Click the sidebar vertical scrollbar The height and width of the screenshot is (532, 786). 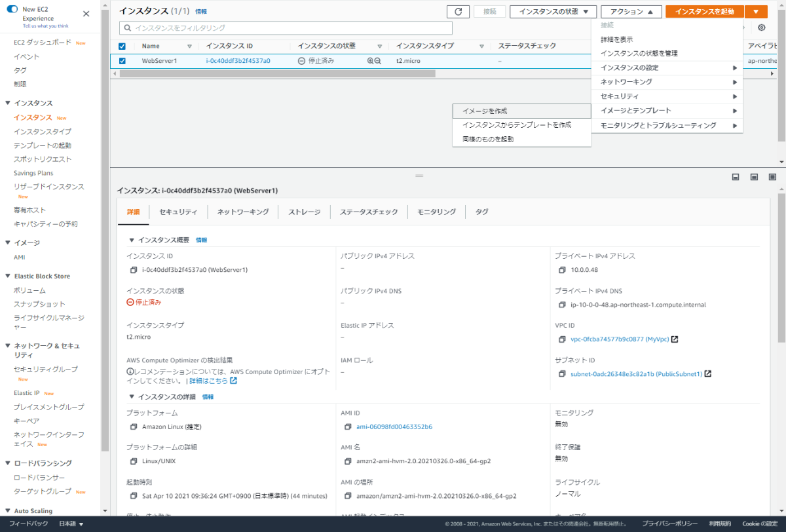pos(105,231)
